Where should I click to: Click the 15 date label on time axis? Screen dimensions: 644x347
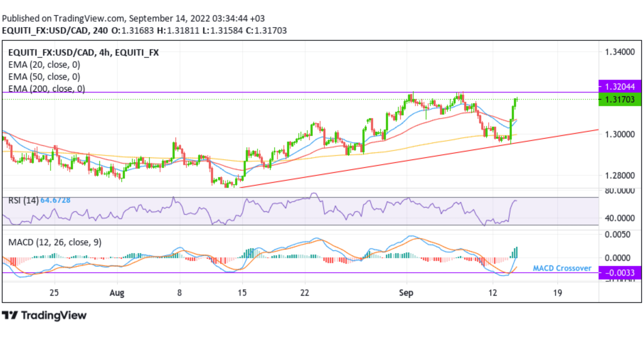click(242, 292)
